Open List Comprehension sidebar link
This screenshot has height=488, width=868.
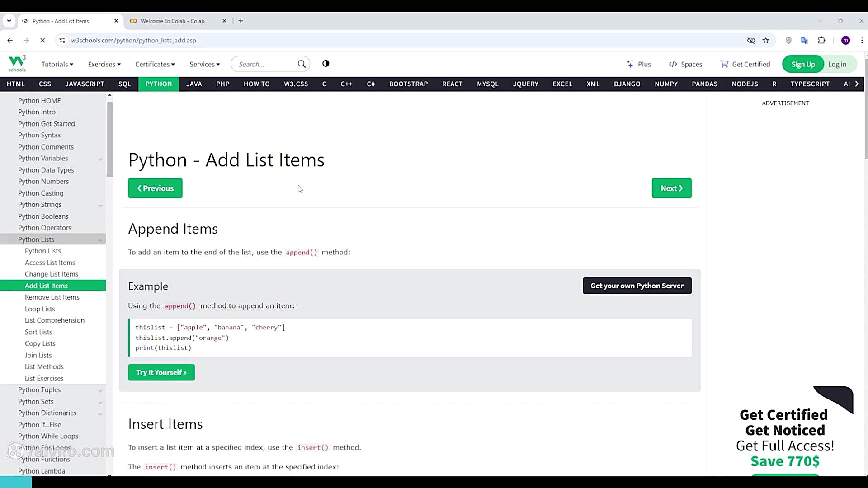pos(55,320)
